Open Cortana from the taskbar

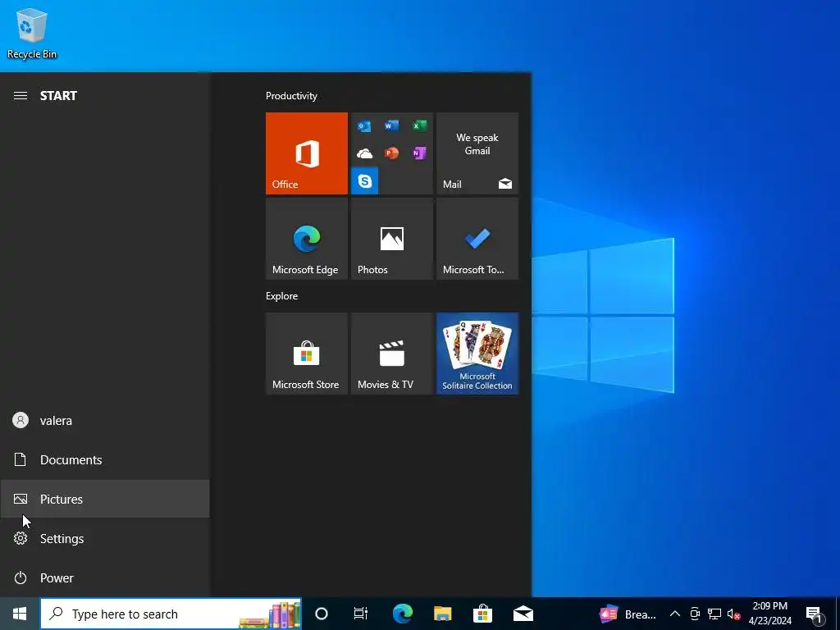pyautogui.click(x=322, y=614)
